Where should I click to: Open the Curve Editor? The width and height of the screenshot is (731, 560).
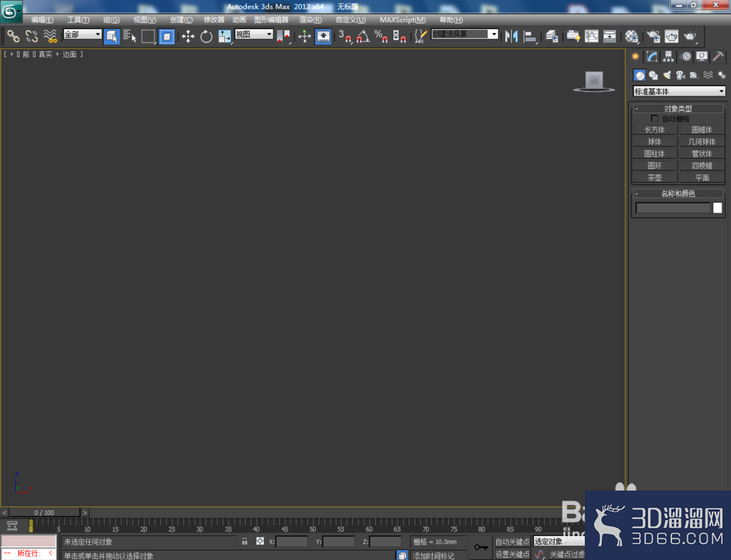pyautogui.click(x=591, y=36)
